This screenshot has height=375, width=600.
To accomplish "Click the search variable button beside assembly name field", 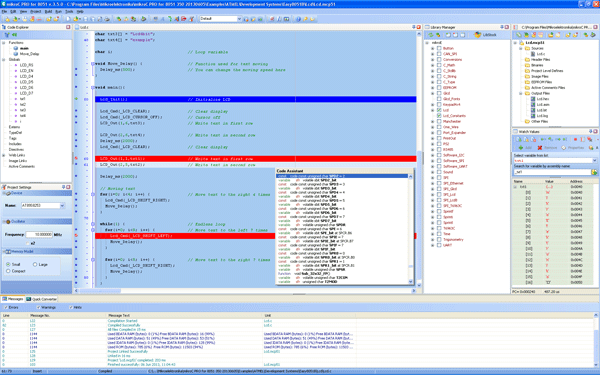I will click(594, 172).
